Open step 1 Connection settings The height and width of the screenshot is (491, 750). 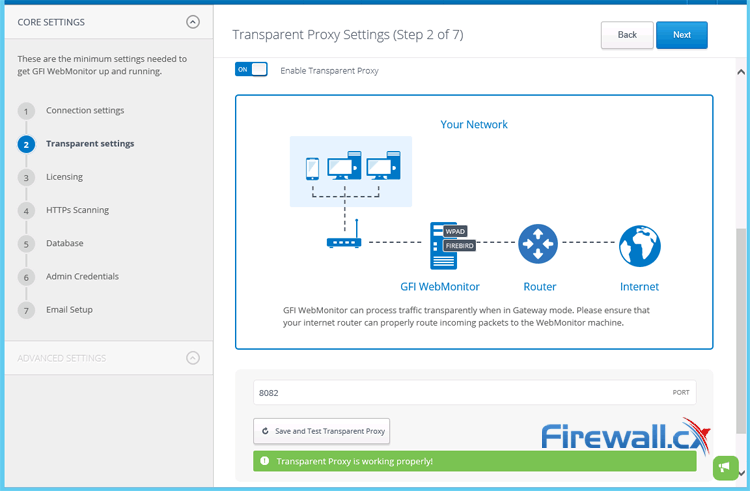(85, 110)
